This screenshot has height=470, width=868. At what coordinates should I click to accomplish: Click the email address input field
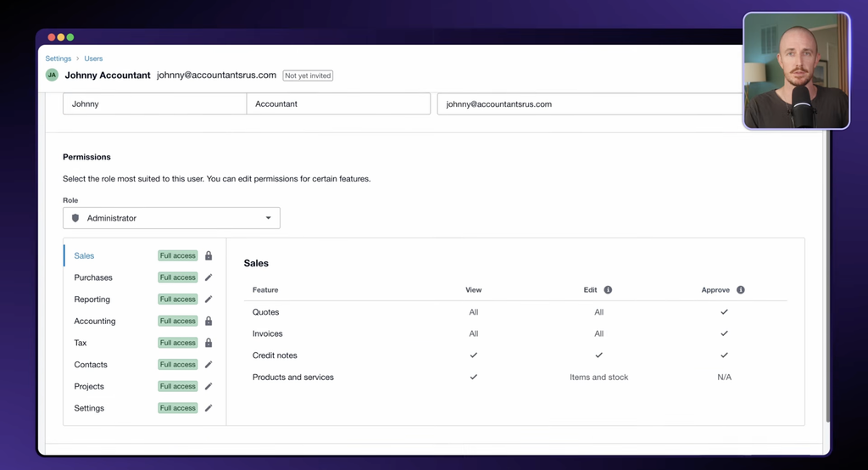[590, 104]
